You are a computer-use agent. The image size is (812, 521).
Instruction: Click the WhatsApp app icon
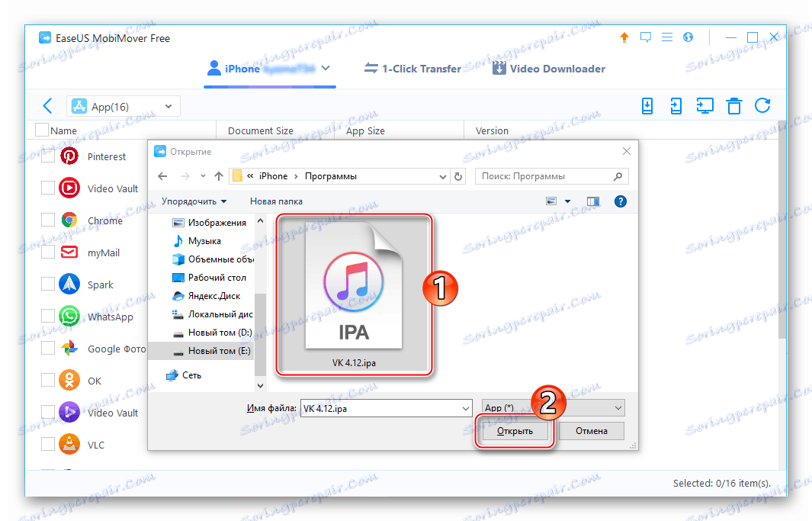pos(69,316)
